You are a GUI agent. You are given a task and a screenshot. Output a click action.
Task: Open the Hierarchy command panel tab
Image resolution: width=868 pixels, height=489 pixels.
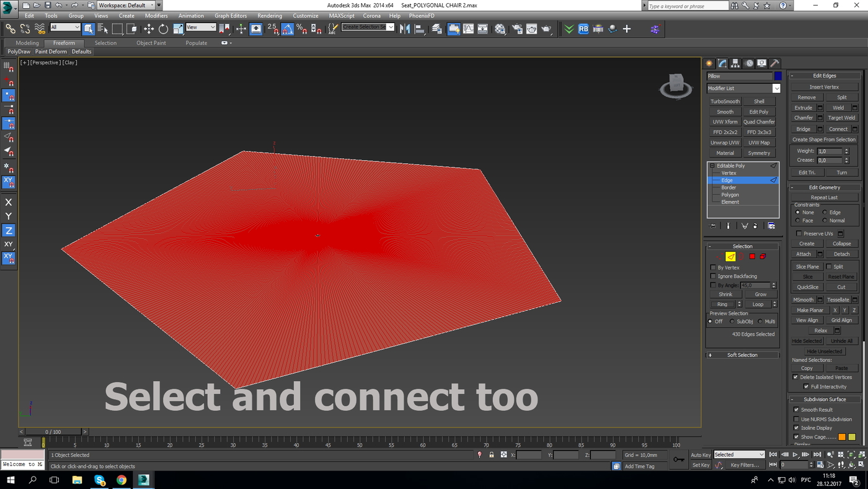point(735,63)
